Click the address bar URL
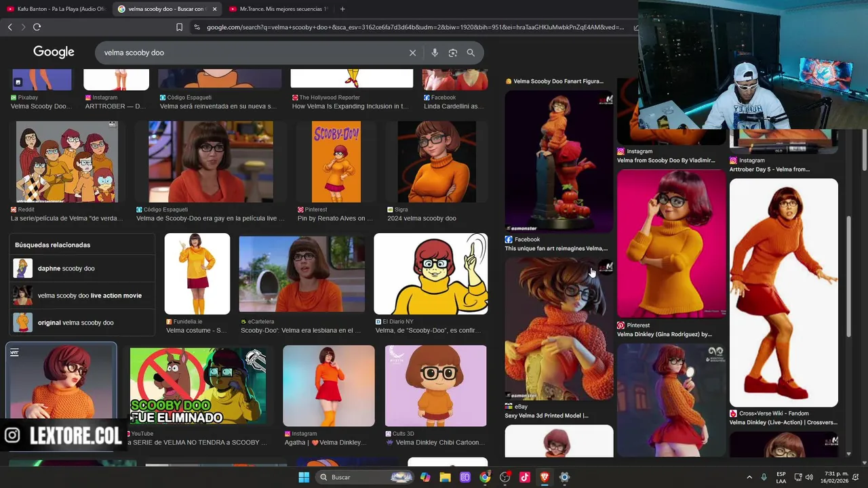Screen dimensions: 868x488 click(415, 27)
